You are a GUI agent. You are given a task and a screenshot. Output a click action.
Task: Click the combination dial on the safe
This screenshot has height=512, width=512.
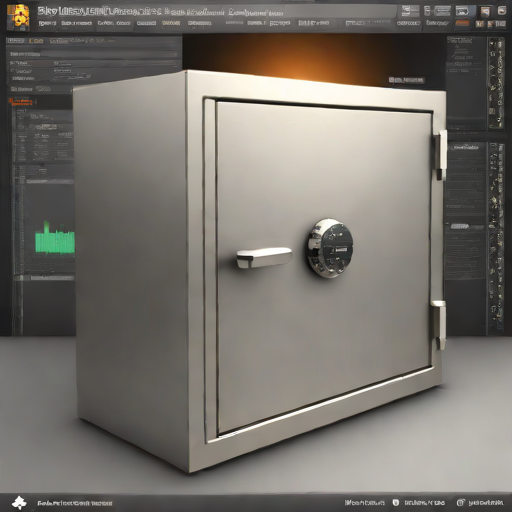tap(330, 248)
